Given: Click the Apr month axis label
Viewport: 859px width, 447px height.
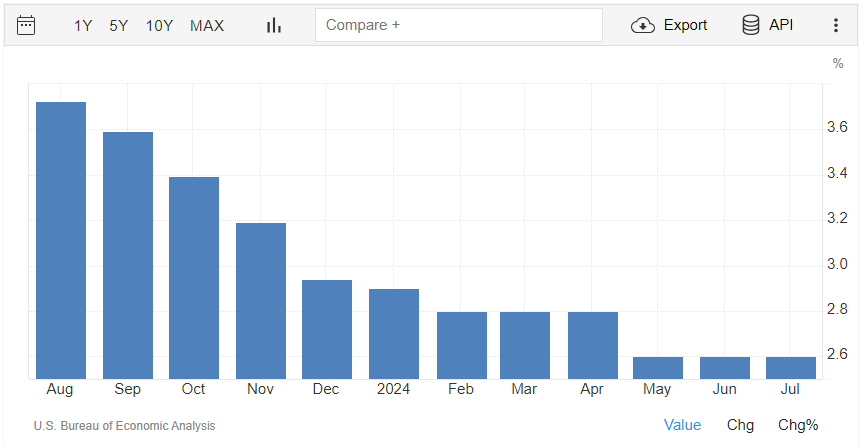Looking at the screenshot, I should 592,389.
